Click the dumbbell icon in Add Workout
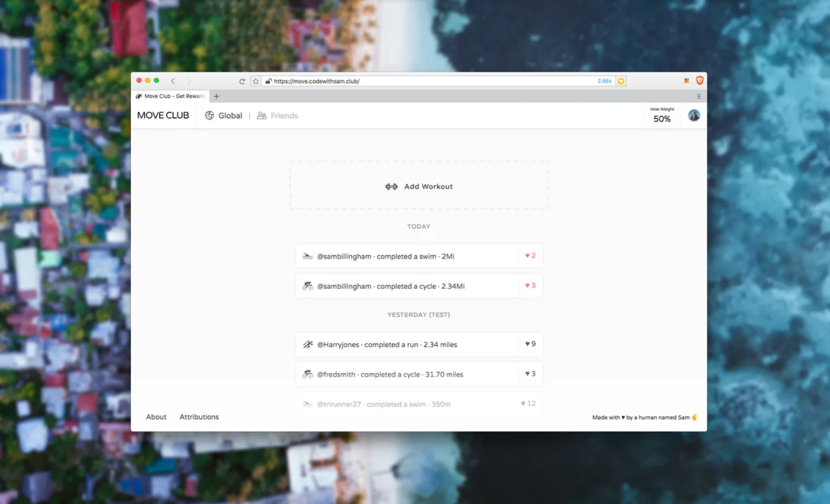Viewport: 830px width, 504px height. 391,187
